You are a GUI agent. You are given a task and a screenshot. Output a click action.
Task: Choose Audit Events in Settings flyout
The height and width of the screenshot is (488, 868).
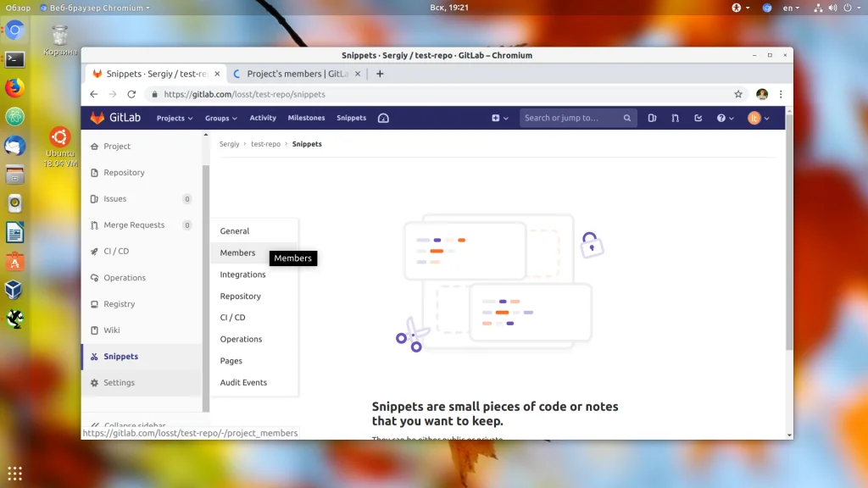coord(254,382)
